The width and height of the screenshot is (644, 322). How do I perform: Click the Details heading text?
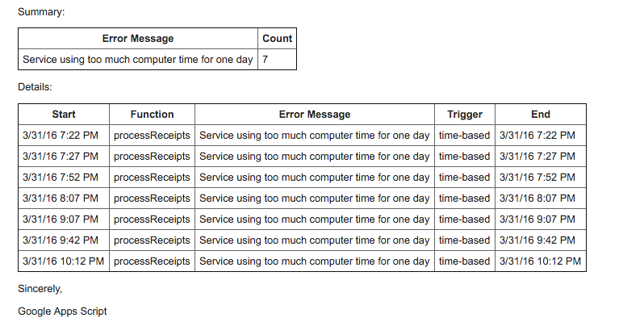point(35,87)
